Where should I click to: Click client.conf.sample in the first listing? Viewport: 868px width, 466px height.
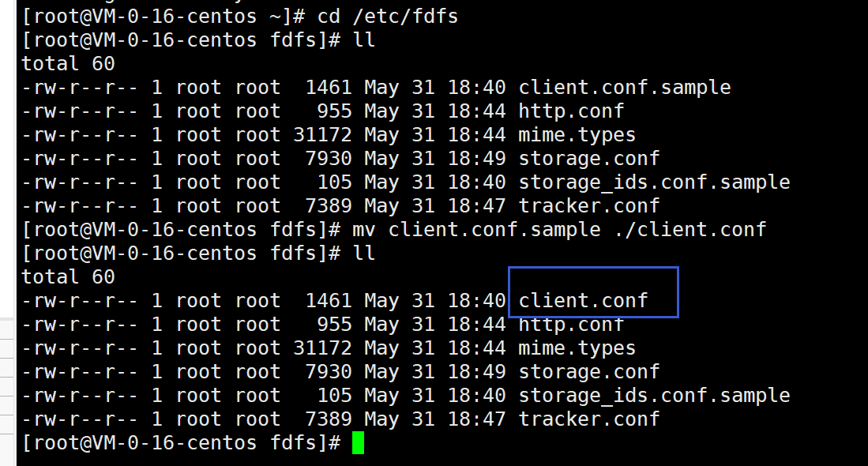click(x=625, y=88)
